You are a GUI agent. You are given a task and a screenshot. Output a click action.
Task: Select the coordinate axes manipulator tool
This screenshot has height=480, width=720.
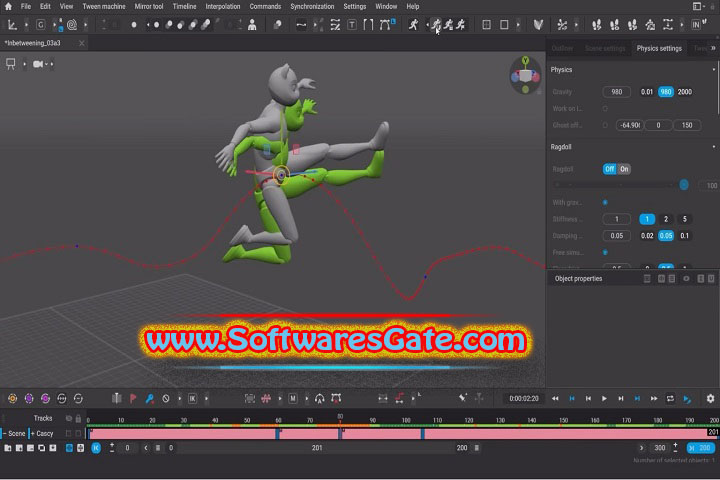click(x=12, y=25)
